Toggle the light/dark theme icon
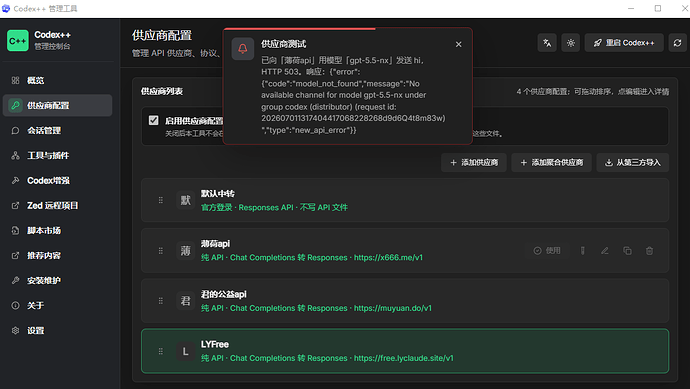 [x=571, y=43]
